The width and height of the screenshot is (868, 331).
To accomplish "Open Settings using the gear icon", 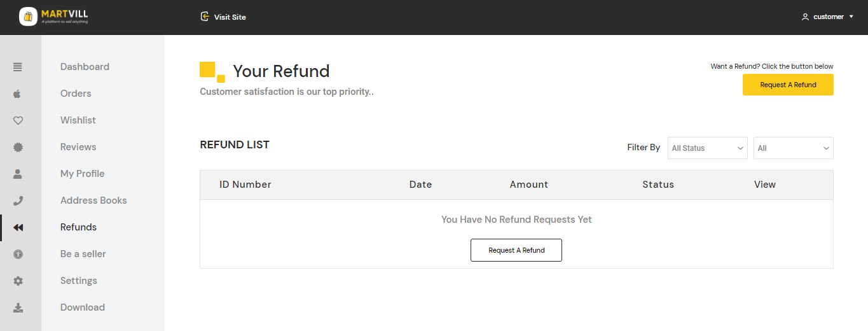I will point(18,281).
